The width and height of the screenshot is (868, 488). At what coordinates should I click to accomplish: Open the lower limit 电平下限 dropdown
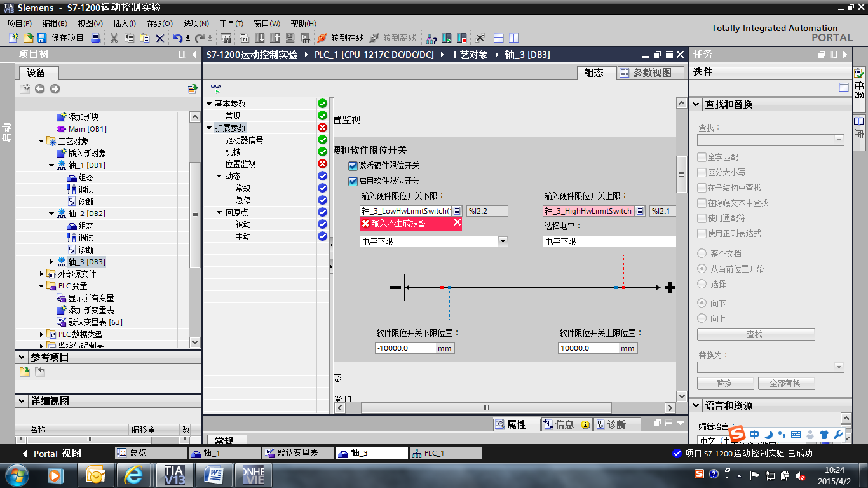click(503, 241)
